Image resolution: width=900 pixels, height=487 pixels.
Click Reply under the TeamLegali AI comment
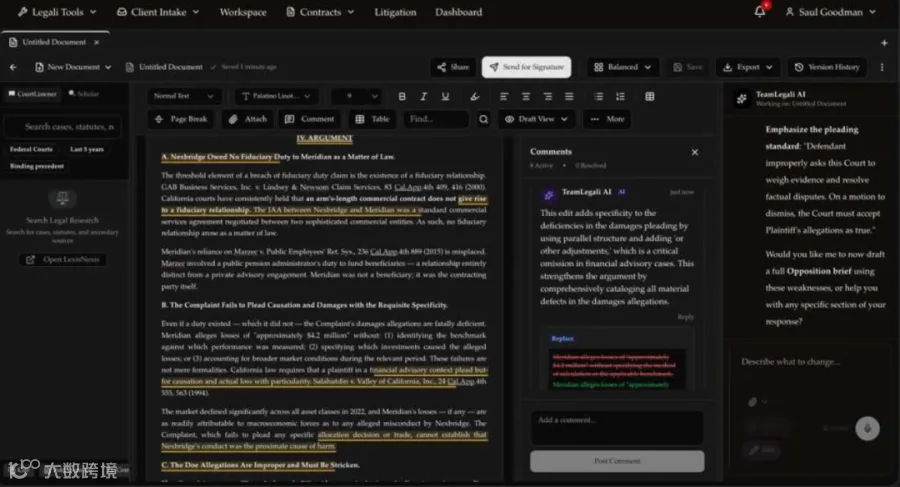685,317
